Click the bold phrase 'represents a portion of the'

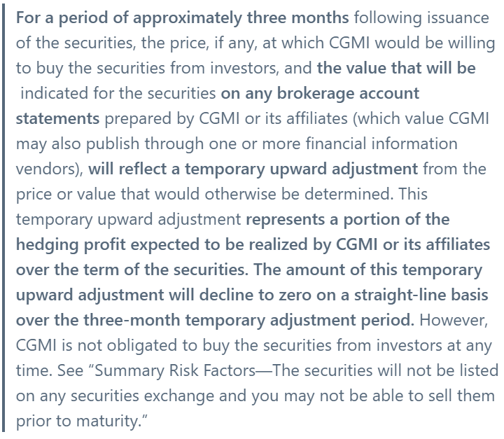pos(347,220)
